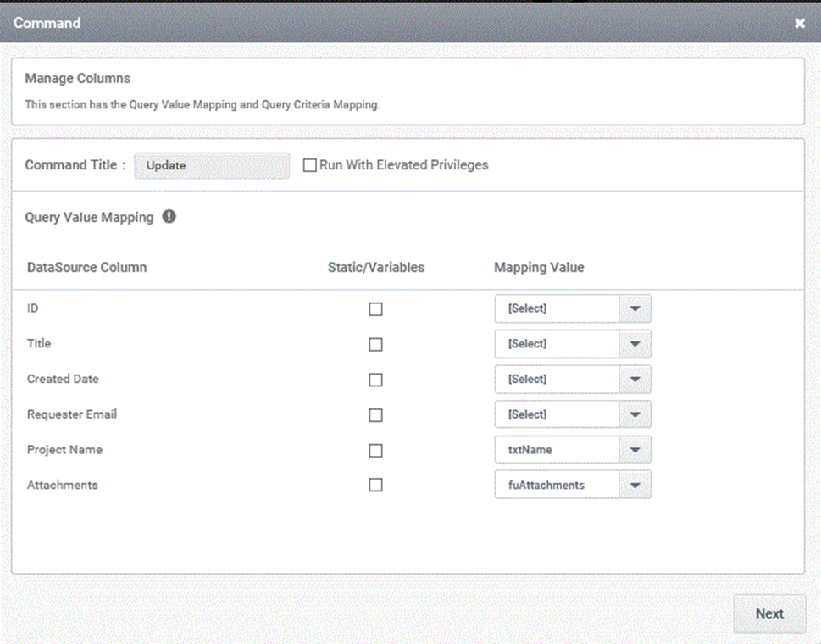Click the Query Value Mapping info icon

click(x=169, y=216)
